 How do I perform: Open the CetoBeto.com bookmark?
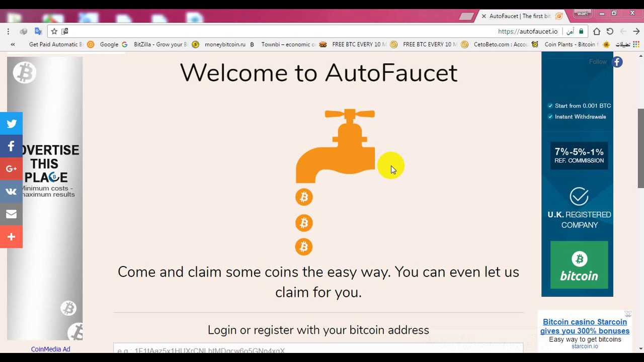(x=506, y=44)
